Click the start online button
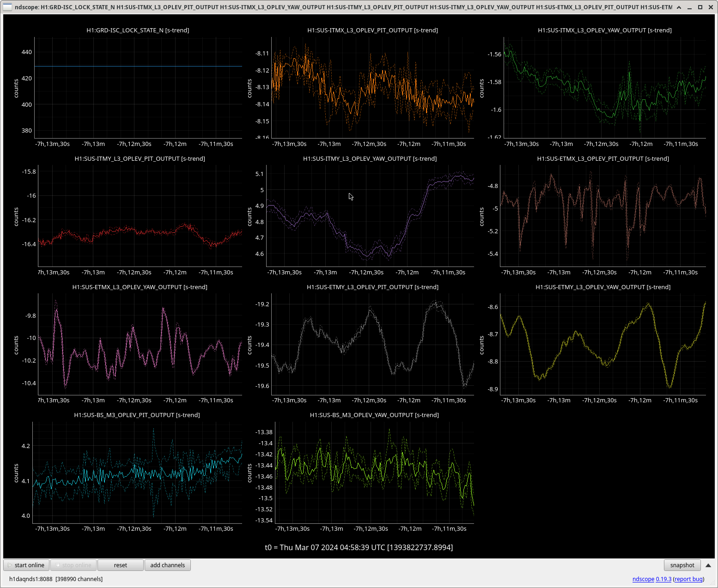Screen dimensions: 718x588 coord(26,565)
